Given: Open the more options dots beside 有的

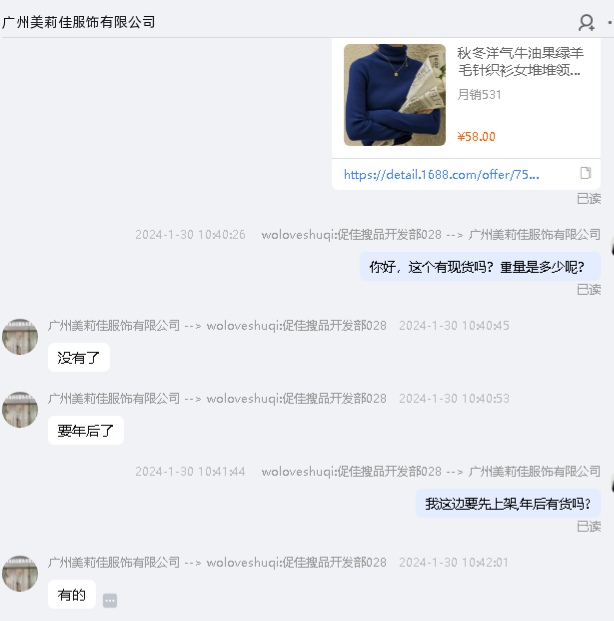Looking at the screenshot, I should pyautogui.click(x=110, y=600).
